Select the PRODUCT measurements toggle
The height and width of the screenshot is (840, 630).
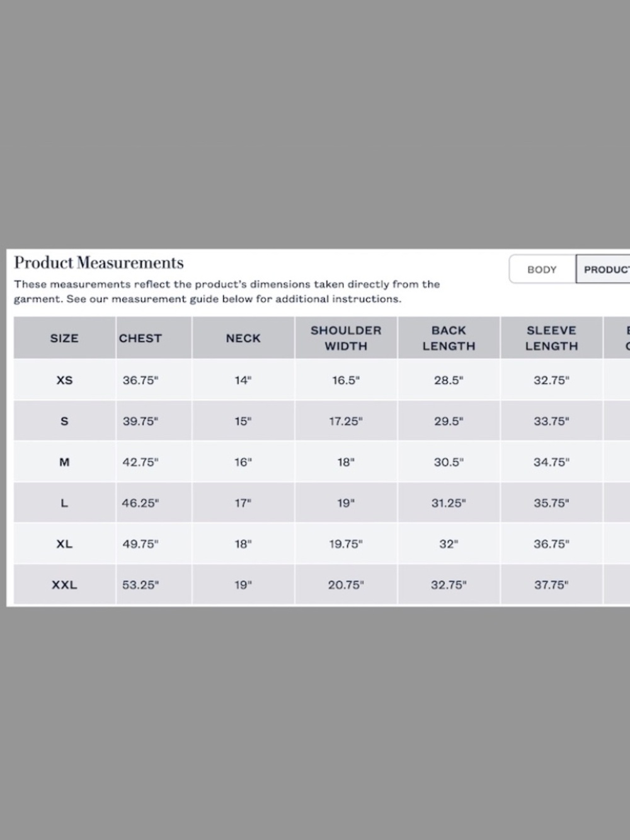[603, 270]
